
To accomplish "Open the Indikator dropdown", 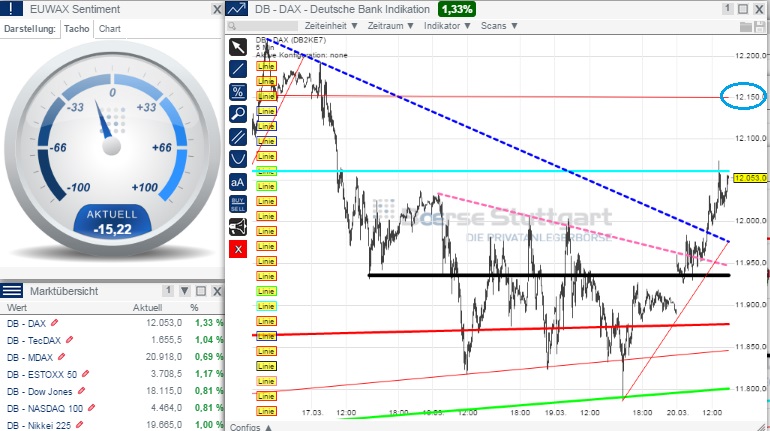I will [x=447, y=26].
